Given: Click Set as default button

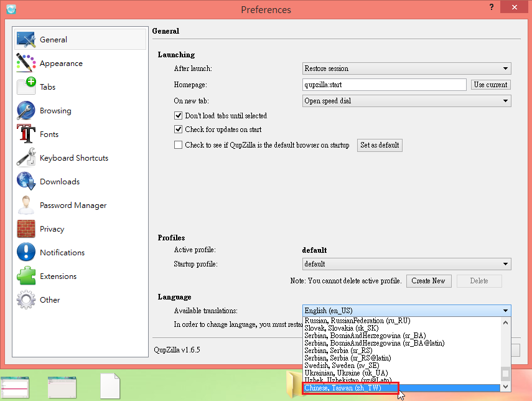Looking at the screenshot, I should (380, 145).
